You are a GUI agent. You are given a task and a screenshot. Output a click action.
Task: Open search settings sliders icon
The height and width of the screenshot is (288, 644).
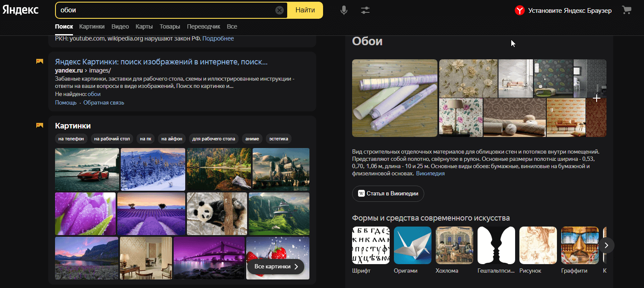[x=365, y=10]
